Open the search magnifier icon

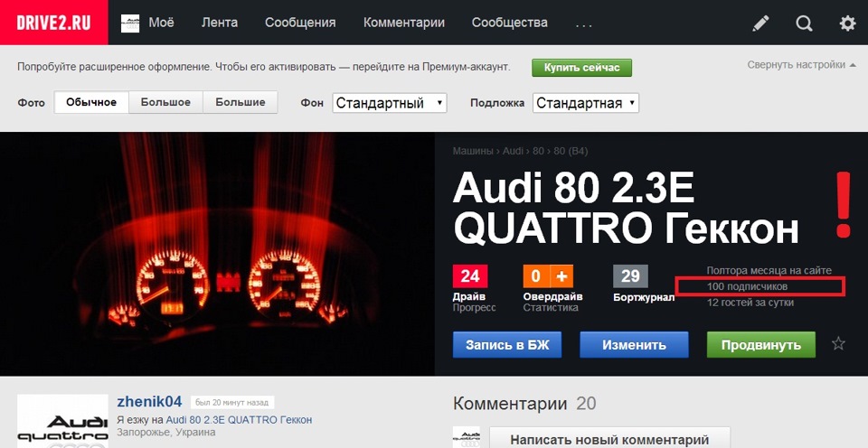pyautogui.click(x=804, y=23)
